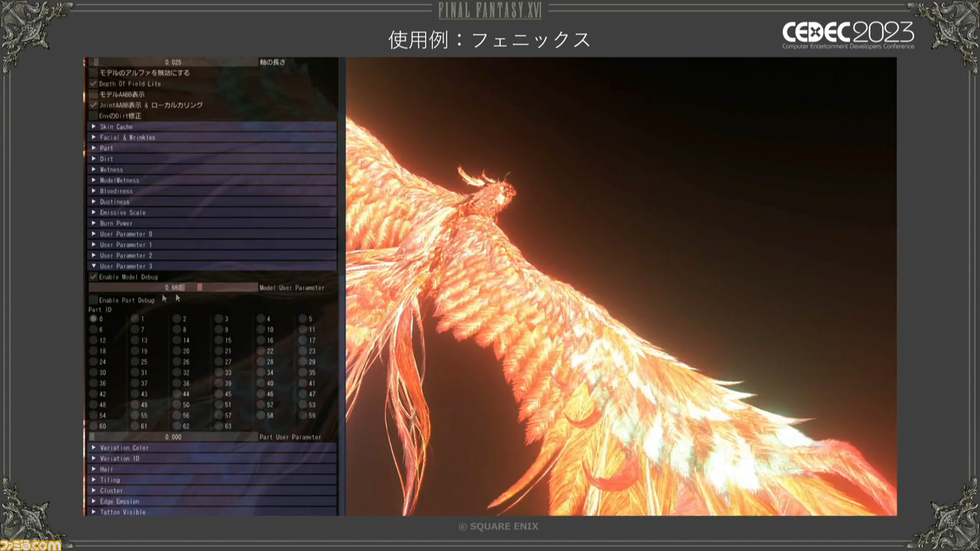Expand the Hair section
980x551 pixels.
tap(212, 469)
